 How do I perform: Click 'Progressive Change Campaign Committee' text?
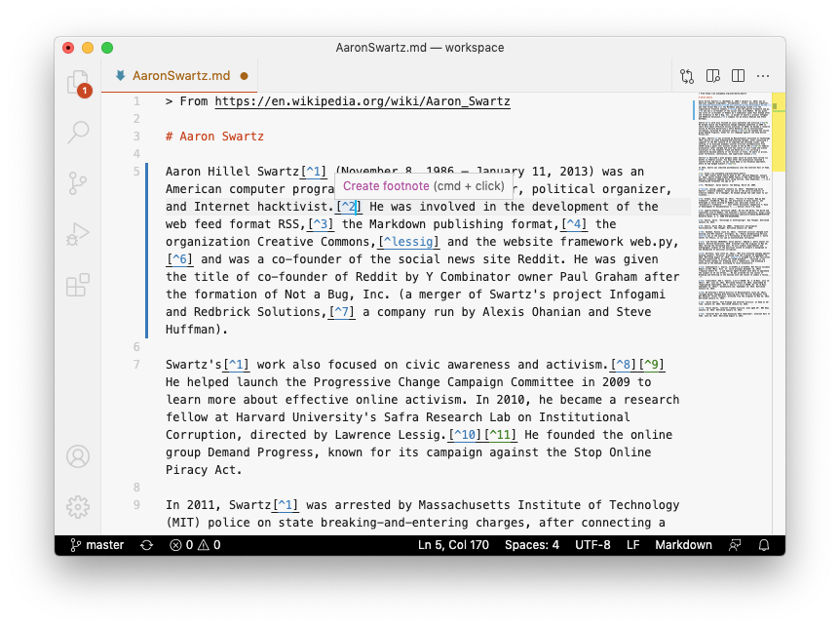[x=443, y=382]
